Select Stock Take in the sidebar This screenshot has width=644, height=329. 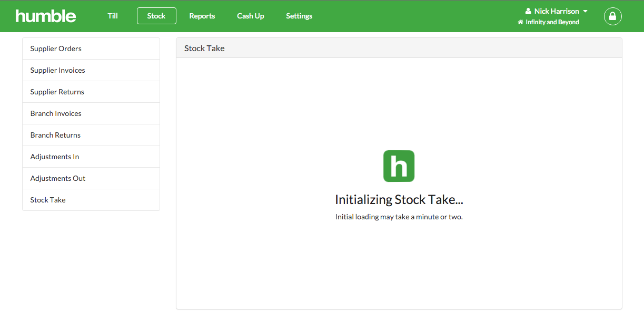click(91, 200)
